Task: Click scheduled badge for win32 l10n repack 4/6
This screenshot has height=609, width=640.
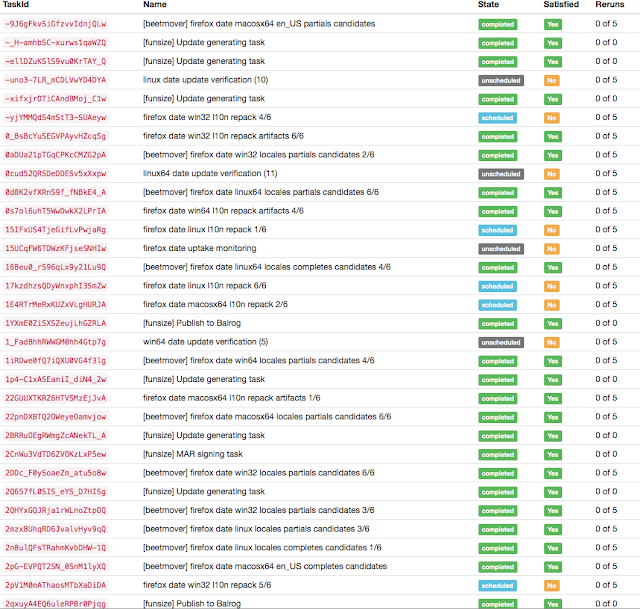Action: click(x=498, y=118)
